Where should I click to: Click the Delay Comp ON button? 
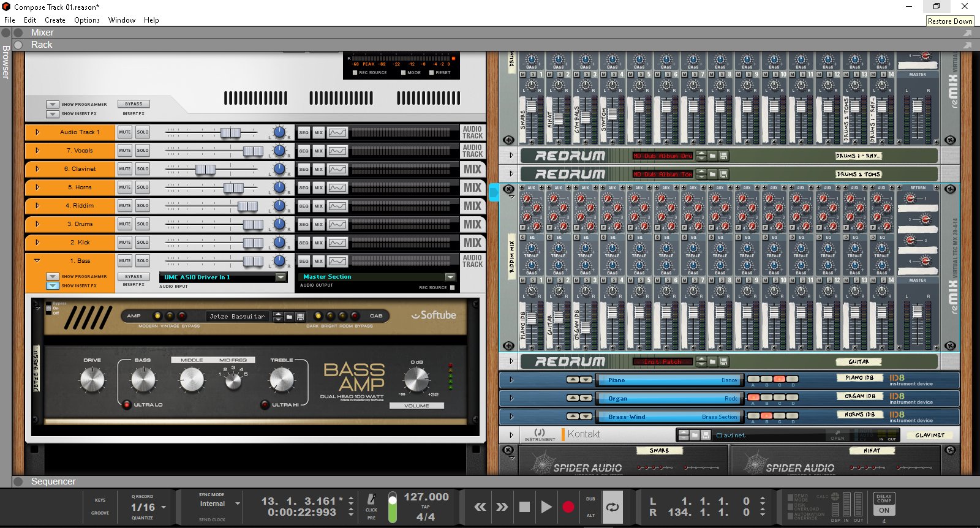pos(884,510)
